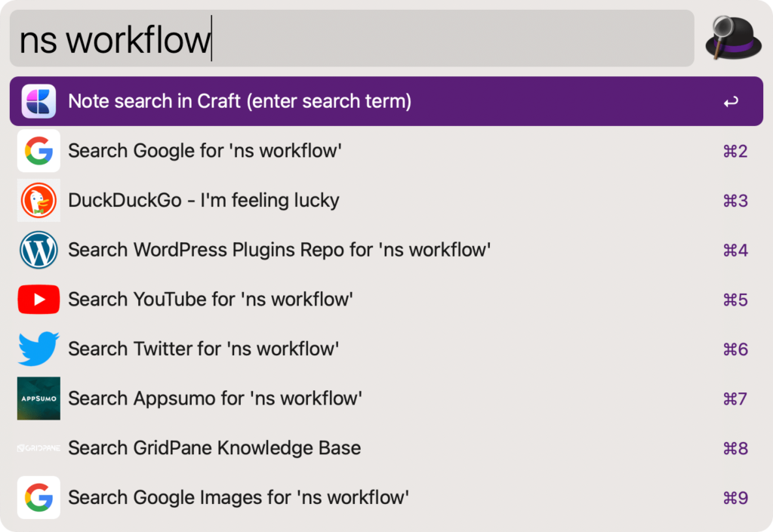773x532 pixels.
Task: Choose 'Search WordPress Plugins Repo' result
Action: point(386,250)
